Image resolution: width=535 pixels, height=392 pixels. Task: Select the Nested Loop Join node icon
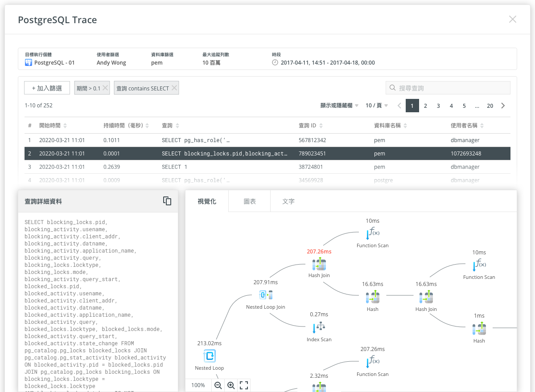266,294
